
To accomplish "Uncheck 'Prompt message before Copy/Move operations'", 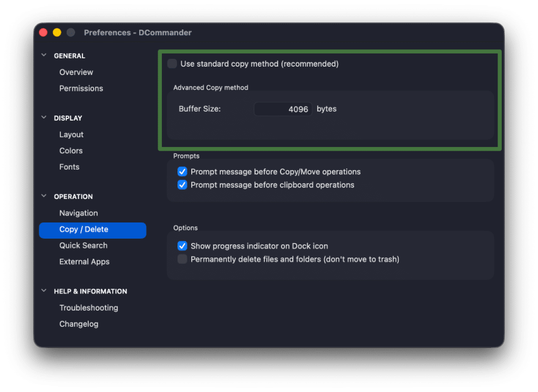I will pyautogui.click(x=182, y=172).
